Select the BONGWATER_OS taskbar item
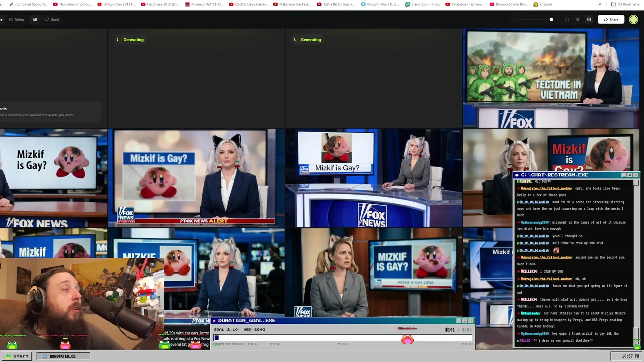The width and height of the screenshot is (644, 362). pos(63,356)
